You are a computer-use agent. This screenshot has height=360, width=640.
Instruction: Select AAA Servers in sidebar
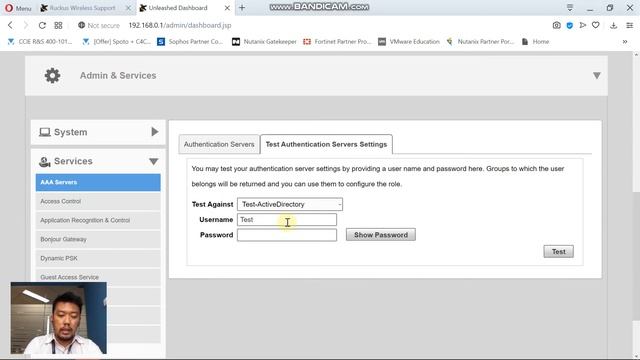point(98,182)
